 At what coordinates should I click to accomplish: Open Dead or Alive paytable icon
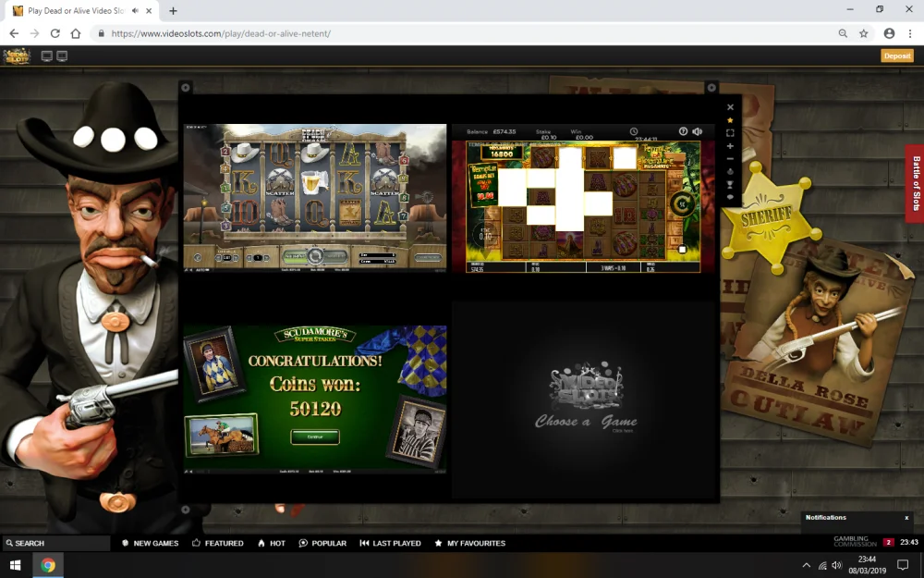pos(198,258)
